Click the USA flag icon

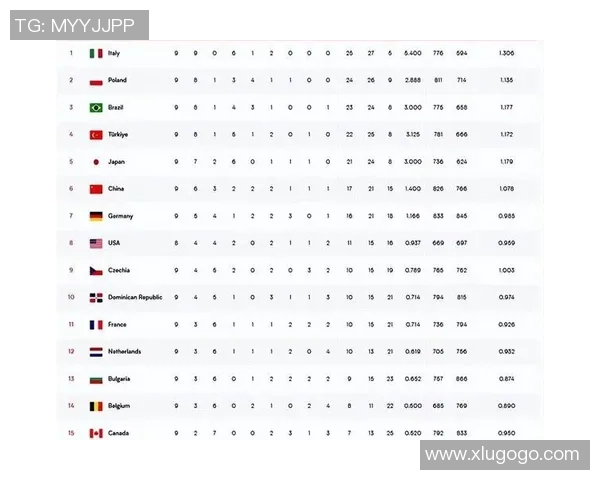(96, 243)
